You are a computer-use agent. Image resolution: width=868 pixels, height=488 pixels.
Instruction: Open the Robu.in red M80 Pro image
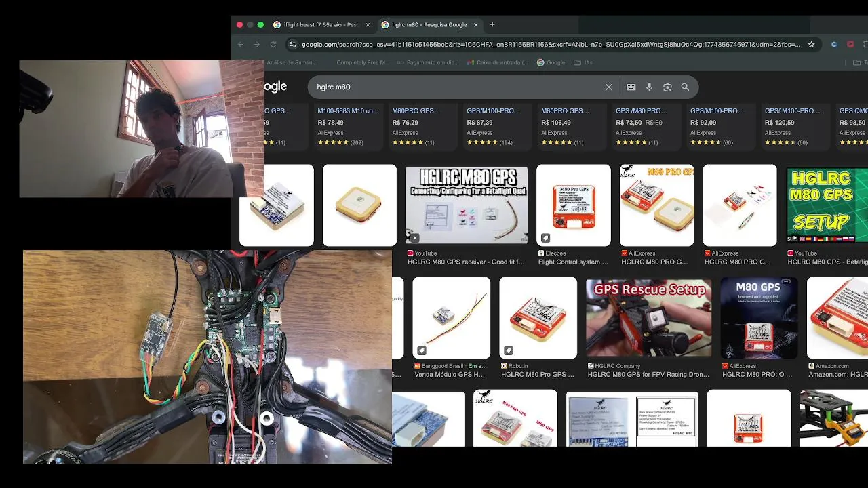[x=538, y=318]
